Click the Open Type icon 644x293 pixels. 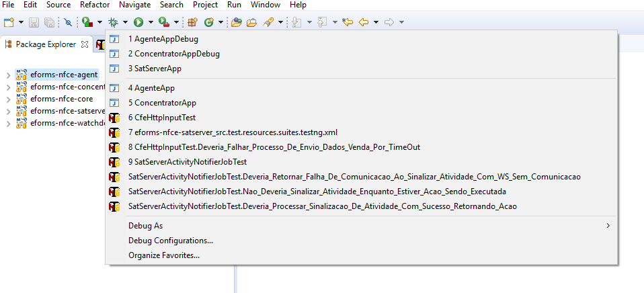[x=236, y=22]
